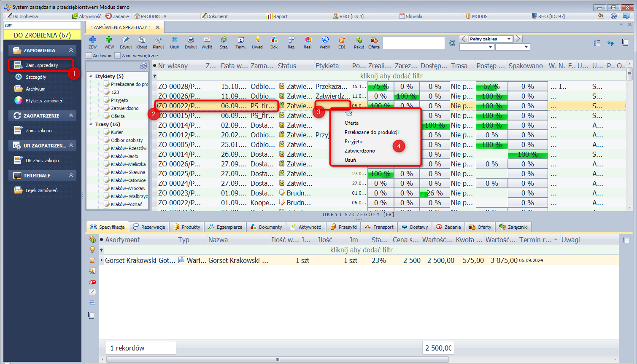The width and height of the screenshot is (637, 364).
Task: Switch to the Rezerwacje tab
Action: 149,227
